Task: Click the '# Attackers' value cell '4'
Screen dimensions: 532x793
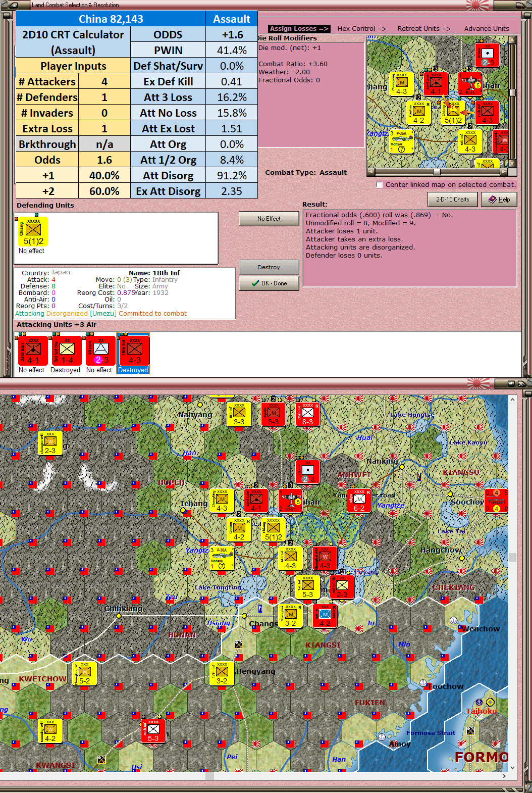Action: point(104,82)
